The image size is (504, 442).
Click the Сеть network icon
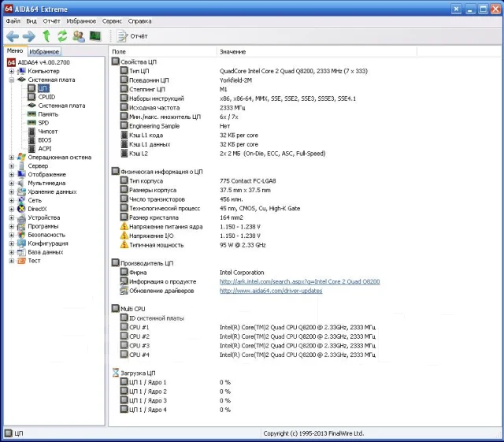click(21, 200)
